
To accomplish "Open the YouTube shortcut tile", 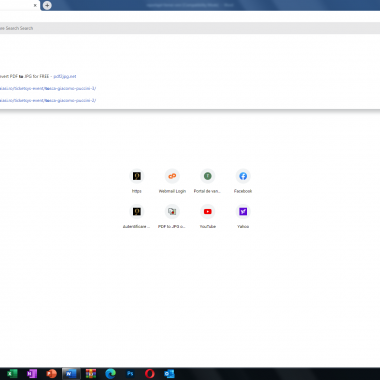I will click(x=208, y=217).
